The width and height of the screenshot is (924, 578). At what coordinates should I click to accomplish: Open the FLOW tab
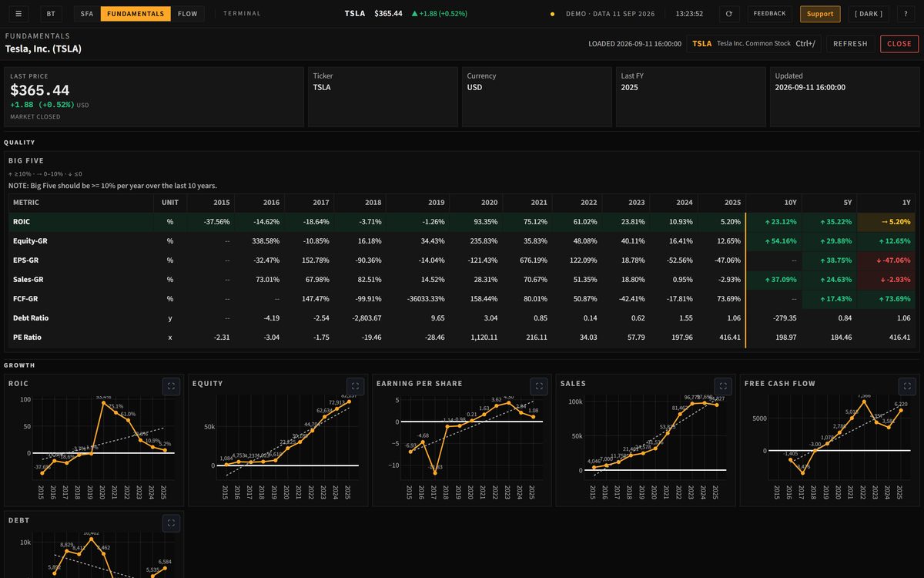(187, 14)
